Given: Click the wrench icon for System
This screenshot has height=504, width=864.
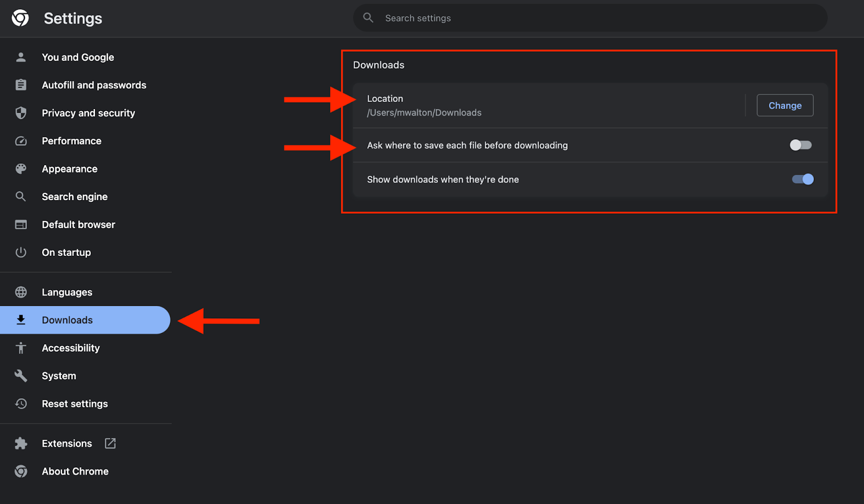Looking at the screenshot, I should pos(21,376).
